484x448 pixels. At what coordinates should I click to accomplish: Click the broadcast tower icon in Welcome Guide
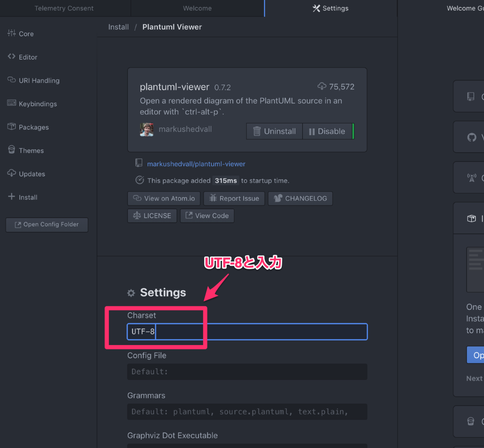coord(471,178)
